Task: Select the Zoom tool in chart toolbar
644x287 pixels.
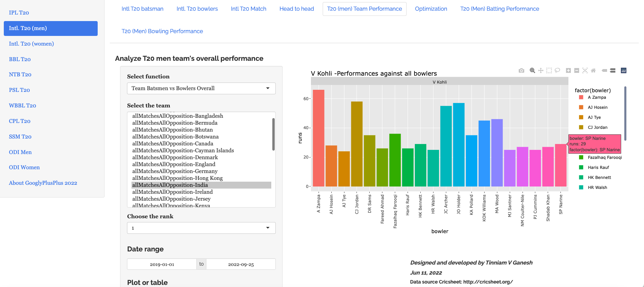Action: click(532, 70)
